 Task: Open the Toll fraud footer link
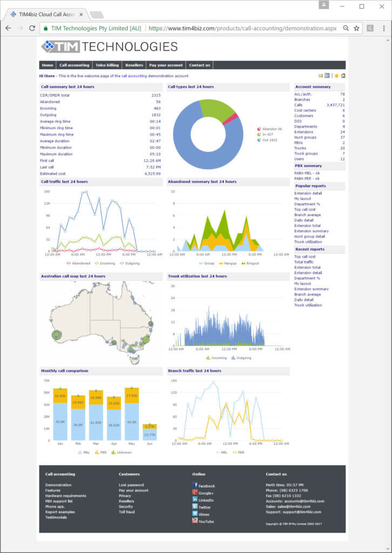pos(127,512)
